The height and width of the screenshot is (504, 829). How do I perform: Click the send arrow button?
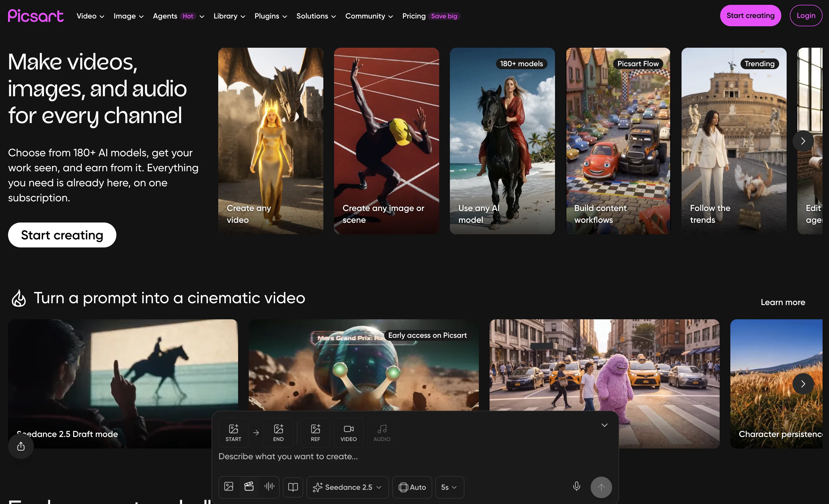coord(601,487)
